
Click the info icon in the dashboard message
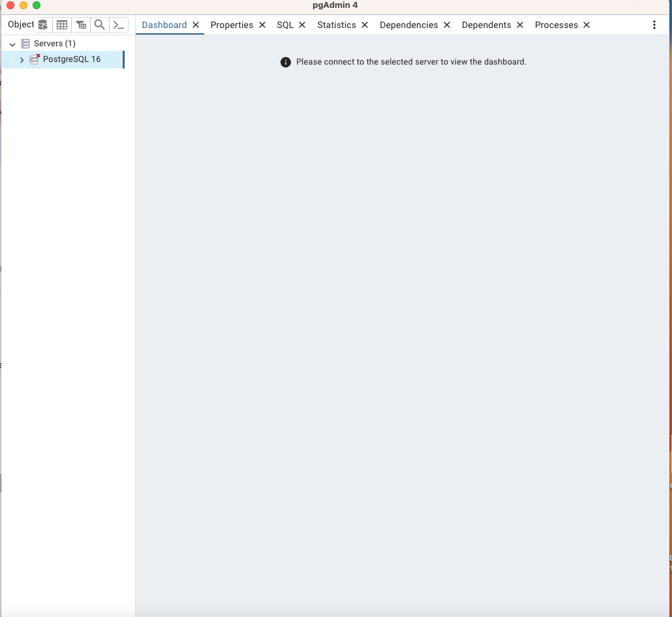tap(285, 62)
